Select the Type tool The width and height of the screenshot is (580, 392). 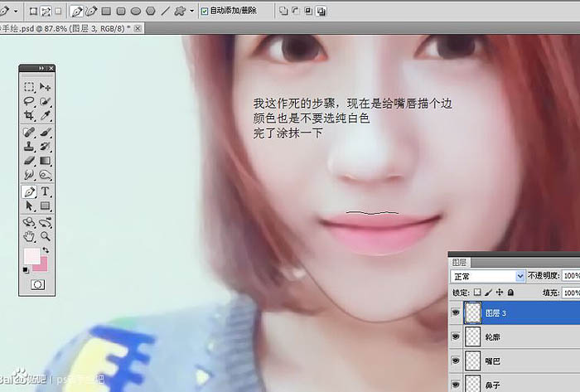click(45, 191)
